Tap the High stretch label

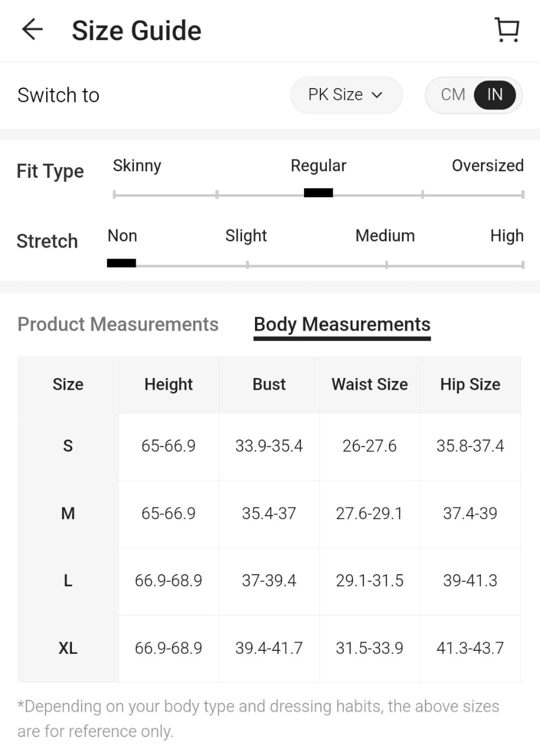[x=506, y=236]
